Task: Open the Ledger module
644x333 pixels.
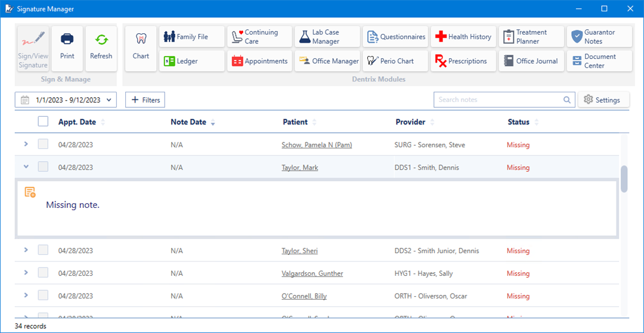Action: coord(192,61)
